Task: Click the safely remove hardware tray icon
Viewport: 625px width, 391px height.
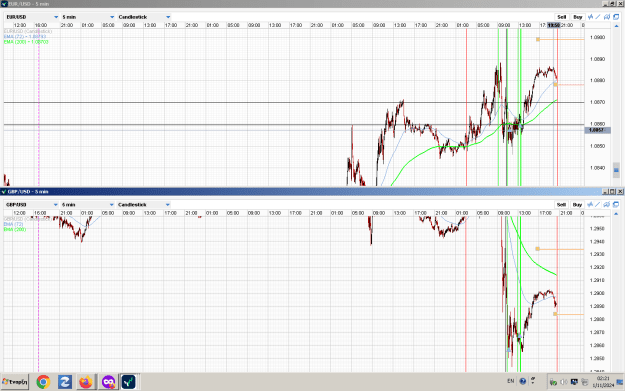Action: [553, 382]
